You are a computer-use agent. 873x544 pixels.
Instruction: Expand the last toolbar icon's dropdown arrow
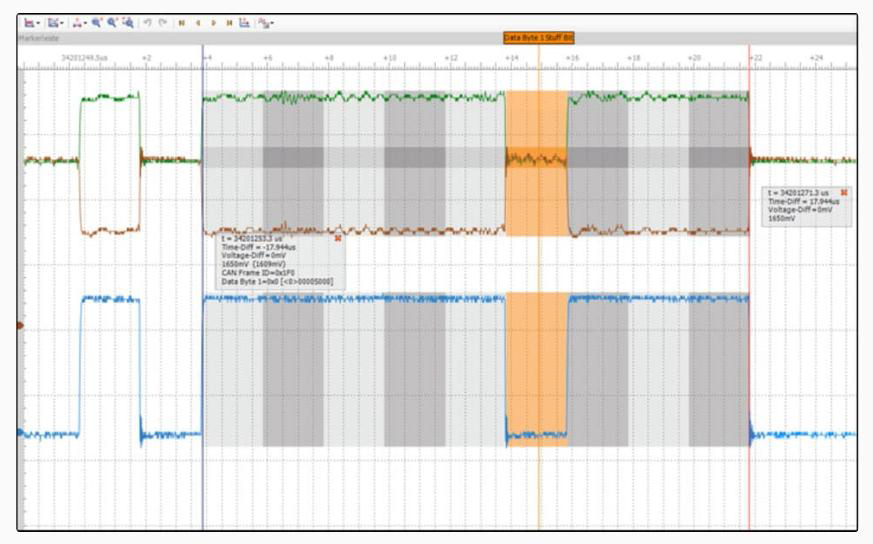coord(272,24)
